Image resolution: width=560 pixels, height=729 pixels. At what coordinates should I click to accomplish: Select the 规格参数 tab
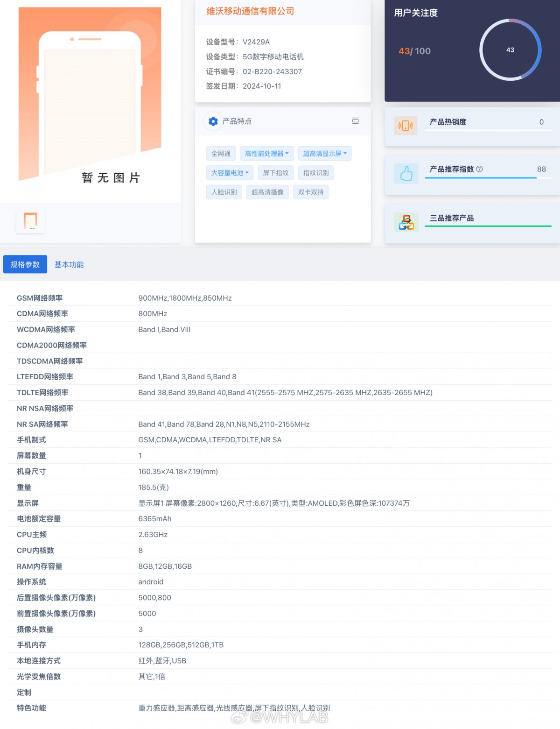(25, 264)
